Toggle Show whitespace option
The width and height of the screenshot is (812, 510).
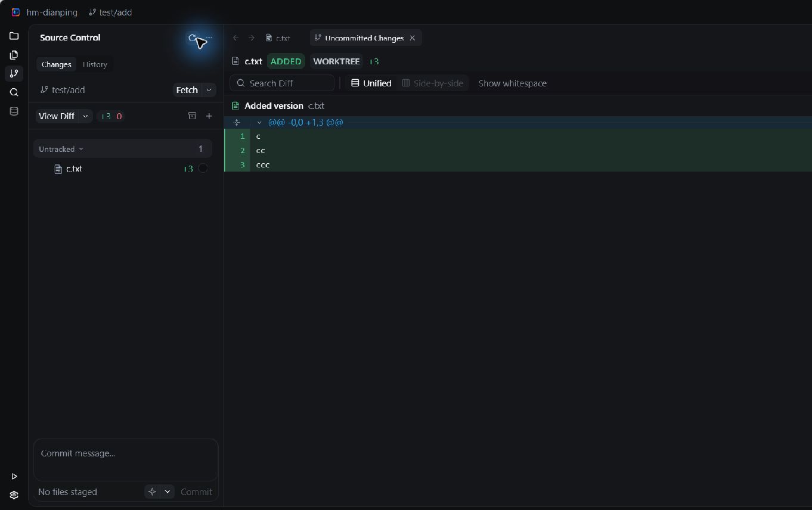click(513, 83)
